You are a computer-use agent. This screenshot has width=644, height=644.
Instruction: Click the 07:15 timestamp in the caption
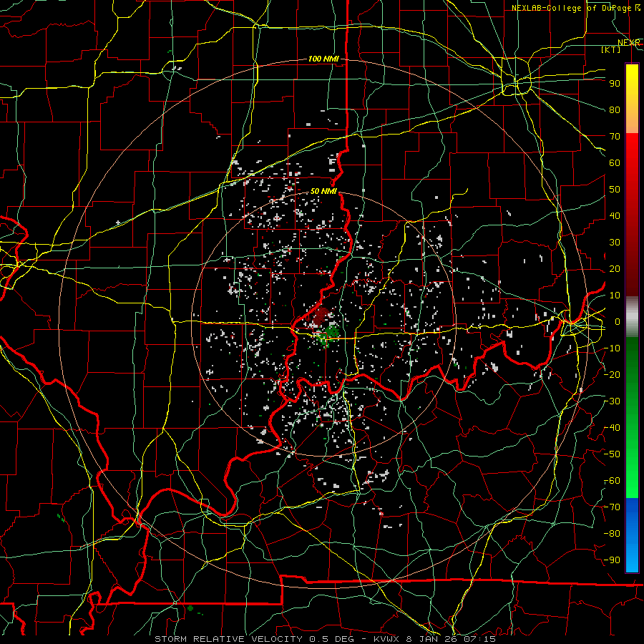tap(479, 639)
